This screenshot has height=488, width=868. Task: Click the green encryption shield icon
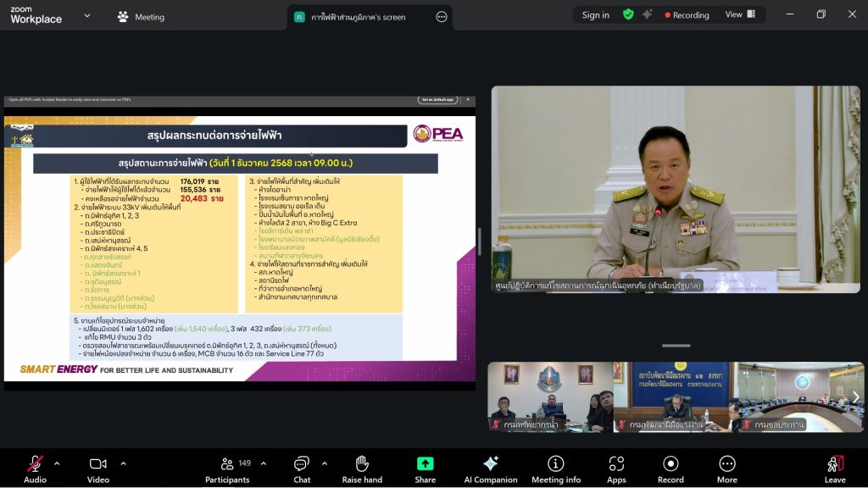click(x=628, y=14)
